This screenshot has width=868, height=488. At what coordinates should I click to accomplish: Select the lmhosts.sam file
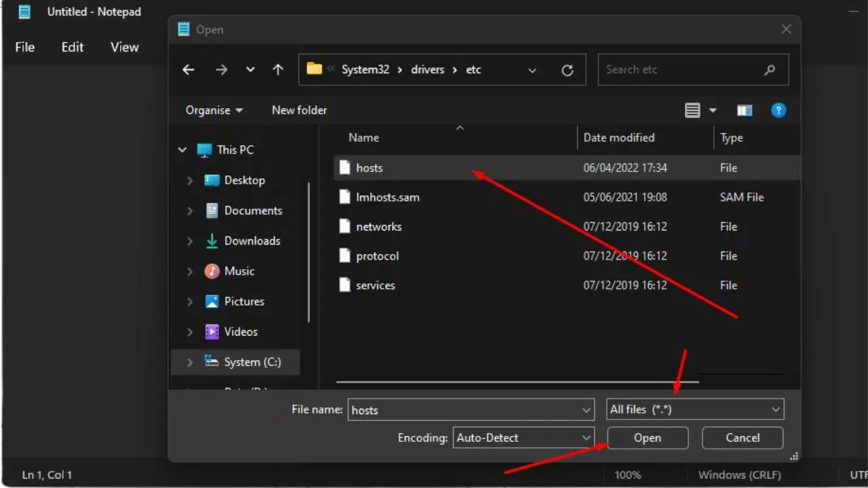387,197
